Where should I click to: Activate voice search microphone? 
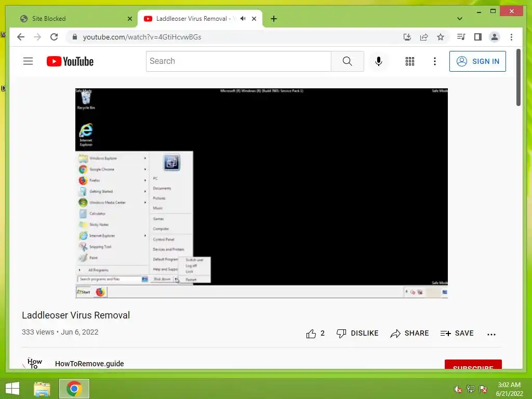tap(379, 61)
